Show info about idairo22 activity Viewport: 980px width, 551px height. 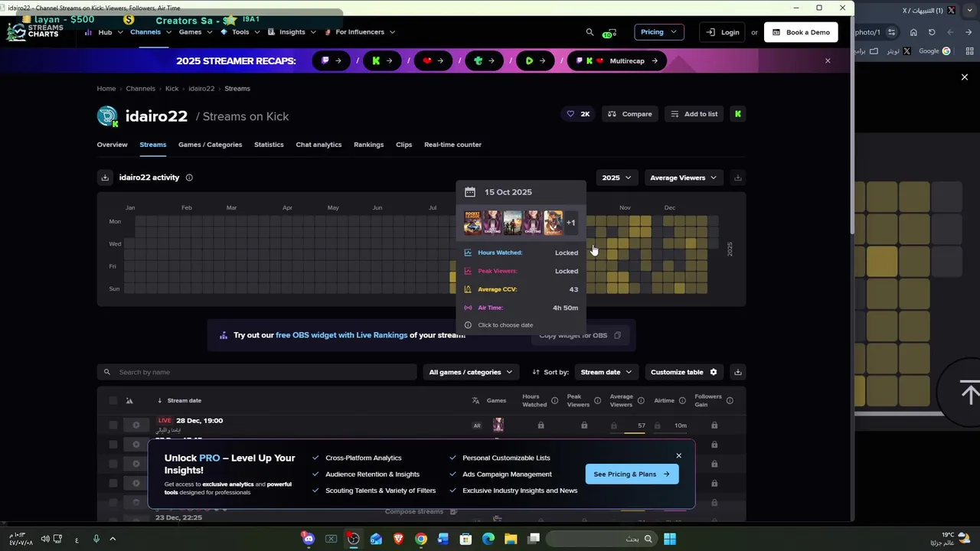click(189, 178)
